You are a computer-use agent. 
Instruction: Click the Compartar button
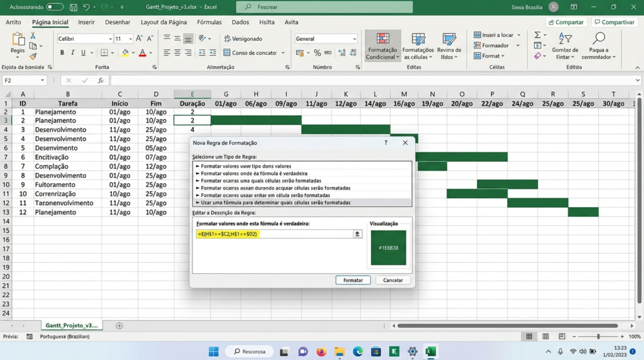[x=567, y=22]
